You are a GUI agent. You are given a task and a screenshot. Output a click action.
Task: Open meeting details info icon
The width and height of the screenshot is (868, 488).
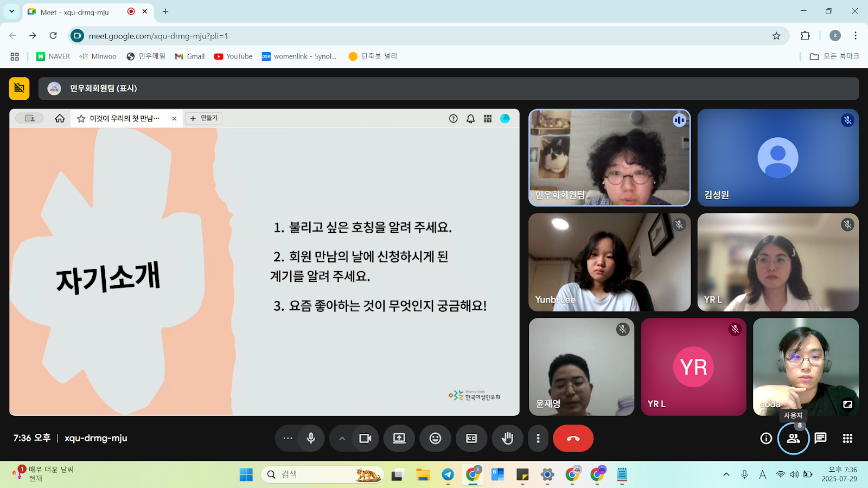(x=766, y=438)
